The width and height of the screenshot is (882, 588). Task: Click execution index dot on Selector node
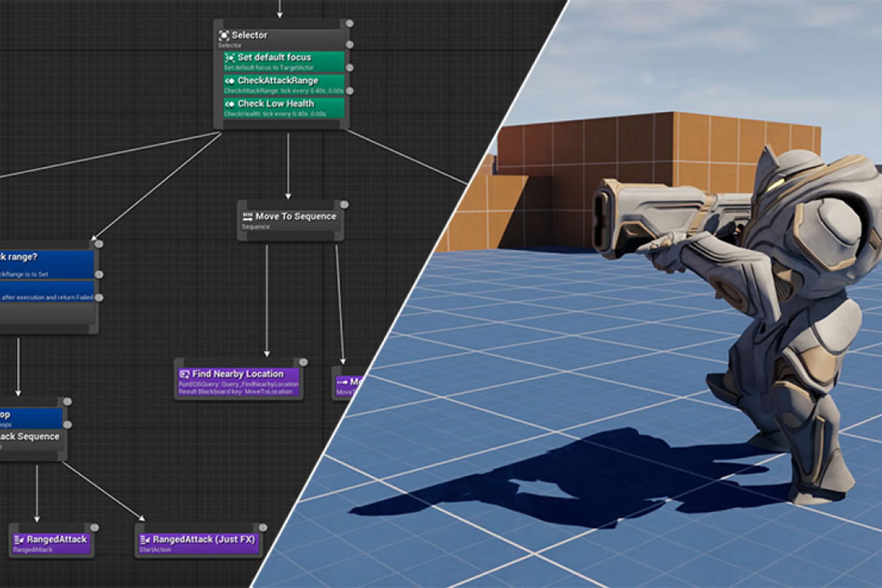[x=349, y=24]
